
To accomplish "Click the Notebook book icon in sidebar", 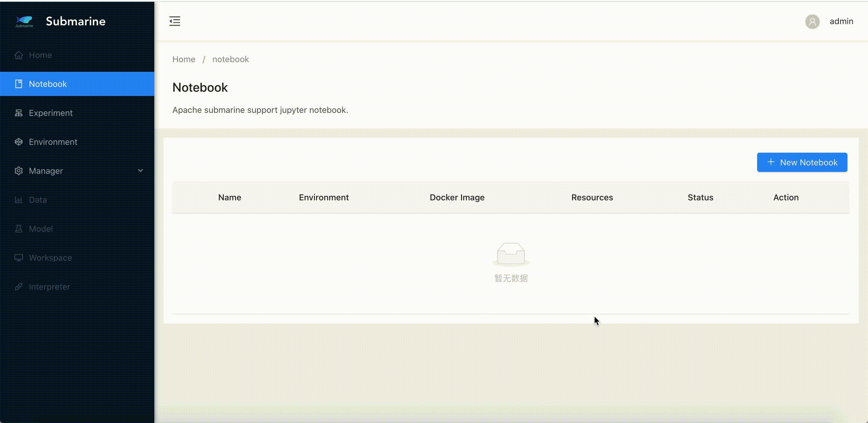I will click(18, 84).
